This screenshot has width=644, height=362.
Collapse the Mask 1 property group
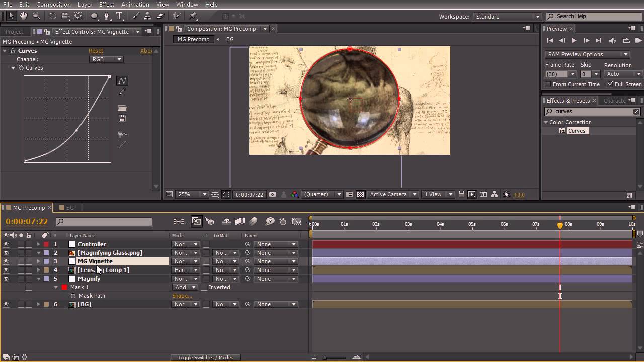(56, 287)
